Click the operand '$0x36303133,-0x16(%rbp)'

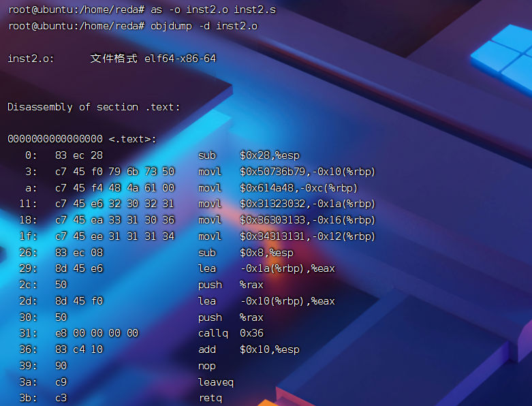307,220
